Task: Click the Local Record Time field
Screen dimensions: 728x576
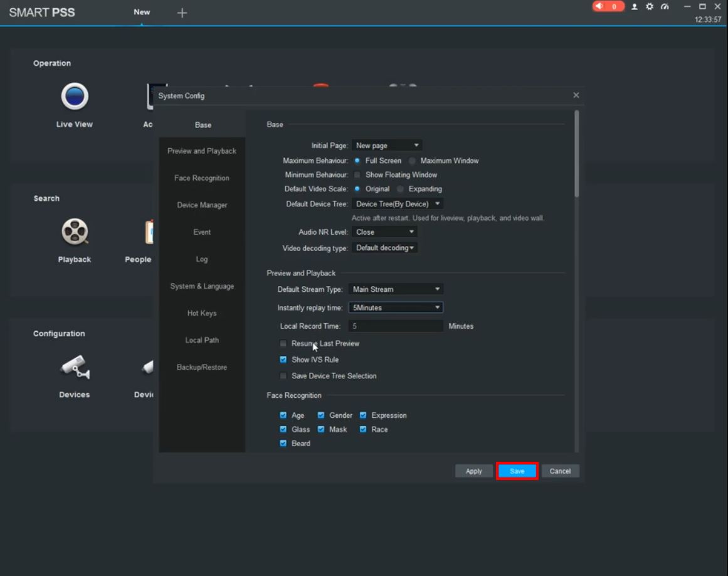Action: [396, 326]
